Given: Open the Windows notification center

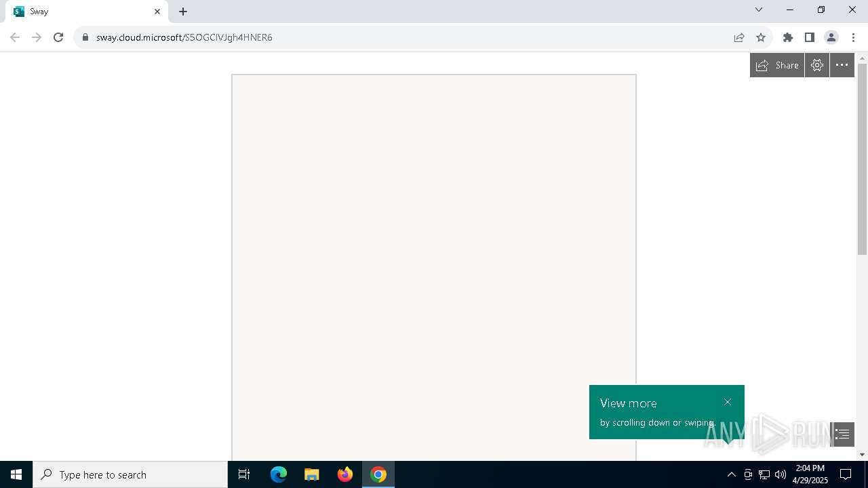Looking at the screenshot, I should click(x=846, y=474).
